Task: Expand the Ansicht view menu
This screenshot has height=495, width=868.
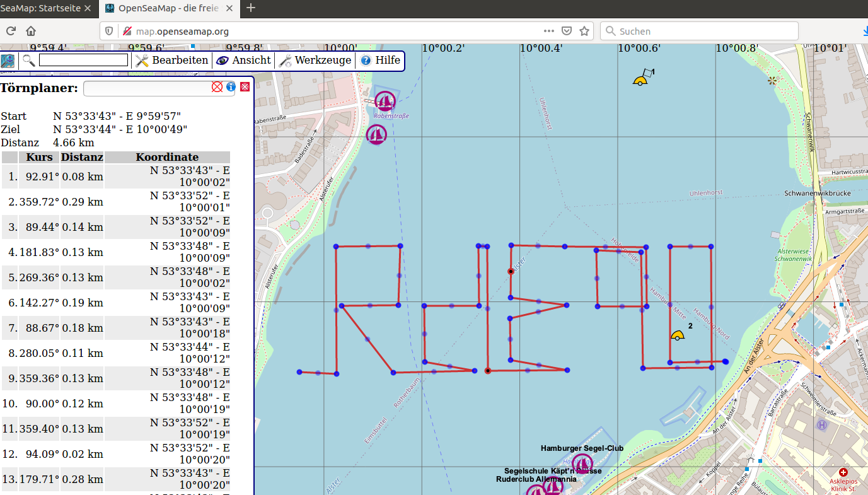Action: point(244,61)
